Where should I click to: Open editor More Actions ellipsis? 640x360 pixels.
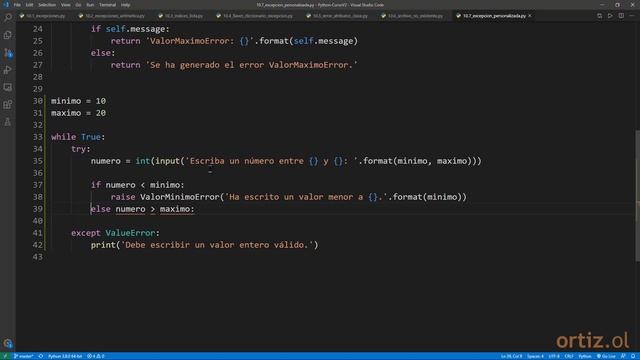(632, 16)
